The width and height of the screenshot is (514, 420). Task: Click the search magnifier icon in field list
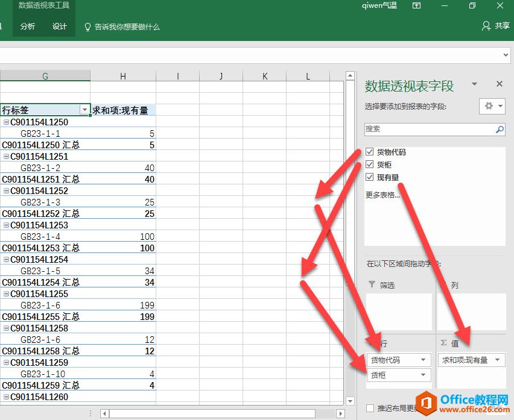pos(499,129)
